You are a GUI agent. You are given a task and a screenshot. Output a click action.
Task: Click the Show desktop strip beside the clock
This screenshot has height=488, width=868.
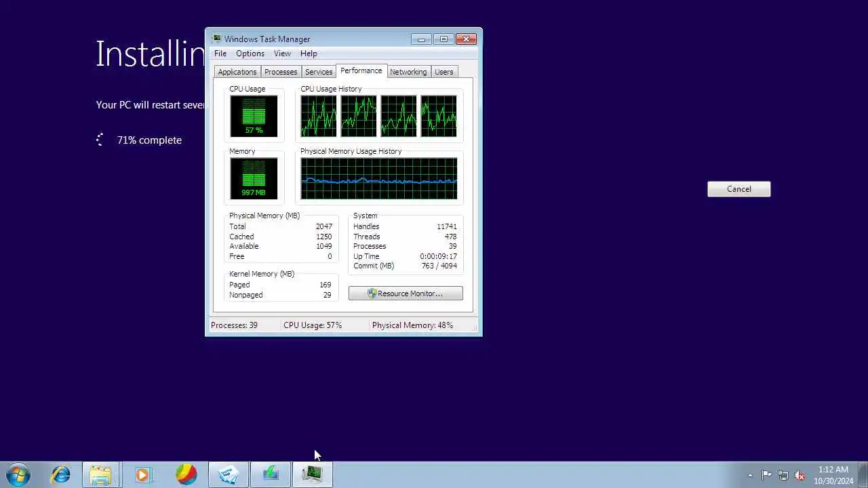coord(863,474)
